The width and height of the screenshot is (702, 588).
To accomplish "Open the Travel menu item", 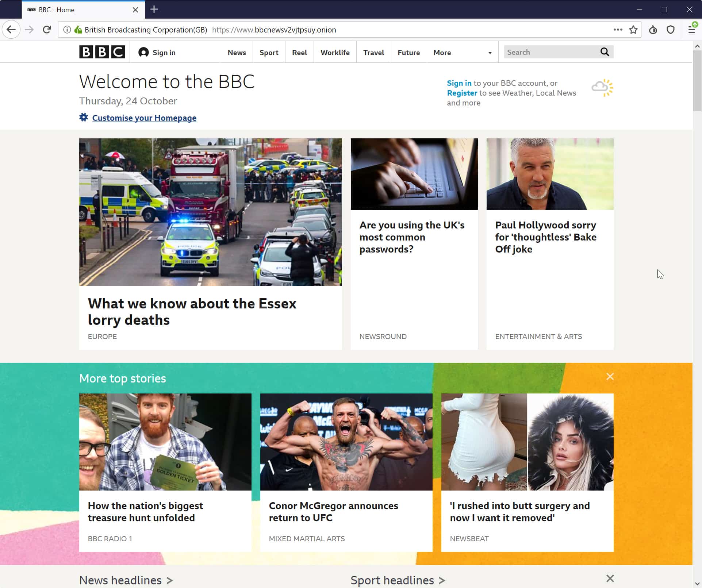I will [x=373, y=52].
